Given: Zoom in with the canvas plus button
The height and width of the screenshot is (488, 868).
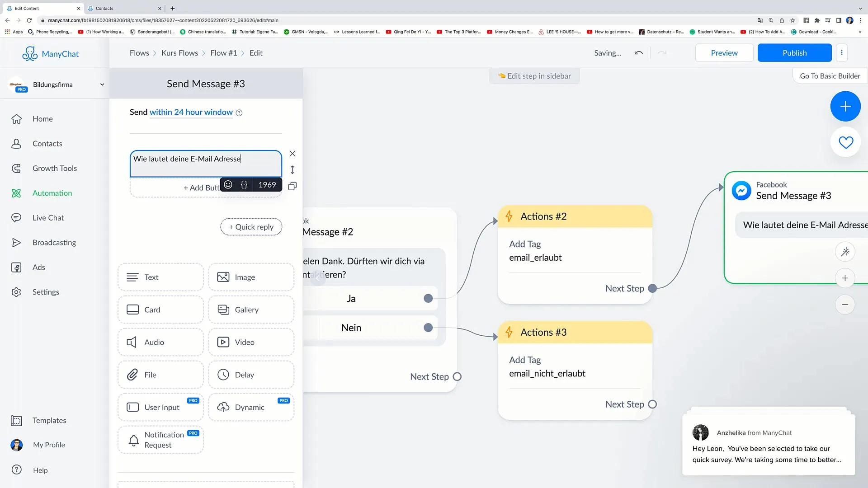Looking at the screenshot, I should [845, 278].
